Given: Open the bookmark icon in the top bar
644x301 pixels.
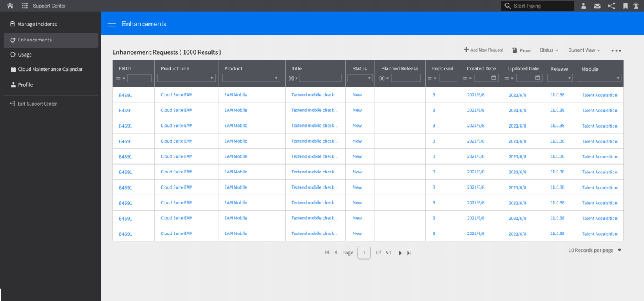Looking at the screenshot, I should coord(625,6).
